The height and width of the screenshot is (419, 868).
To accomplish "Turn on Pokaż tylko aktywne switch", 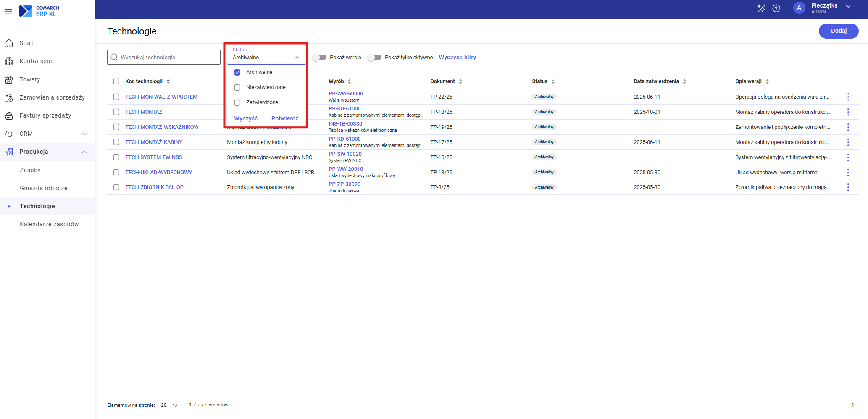I will 374,58.
